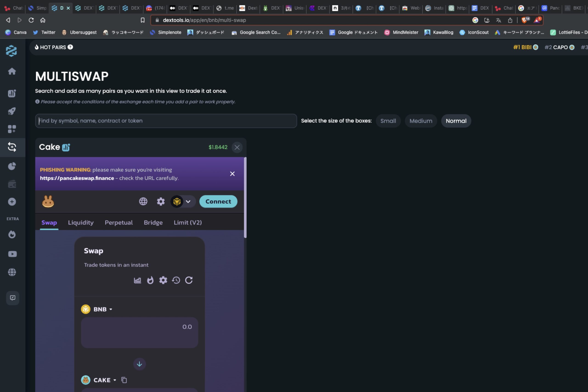
Task: Select the Small box size option
Action: point(388,121)
